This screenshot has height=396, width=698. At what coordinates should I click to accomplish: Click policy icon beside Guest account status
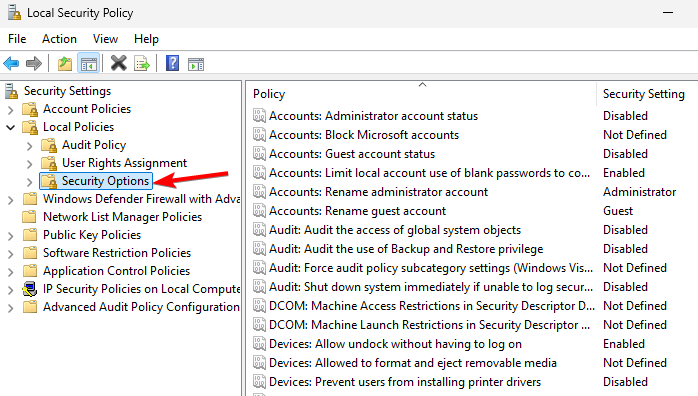tap(260, 154)
